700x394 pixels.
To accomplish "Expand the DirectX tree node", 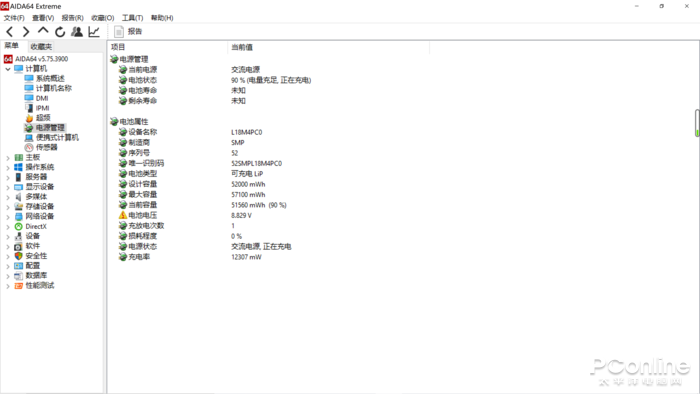I will [x=8, y=227].
